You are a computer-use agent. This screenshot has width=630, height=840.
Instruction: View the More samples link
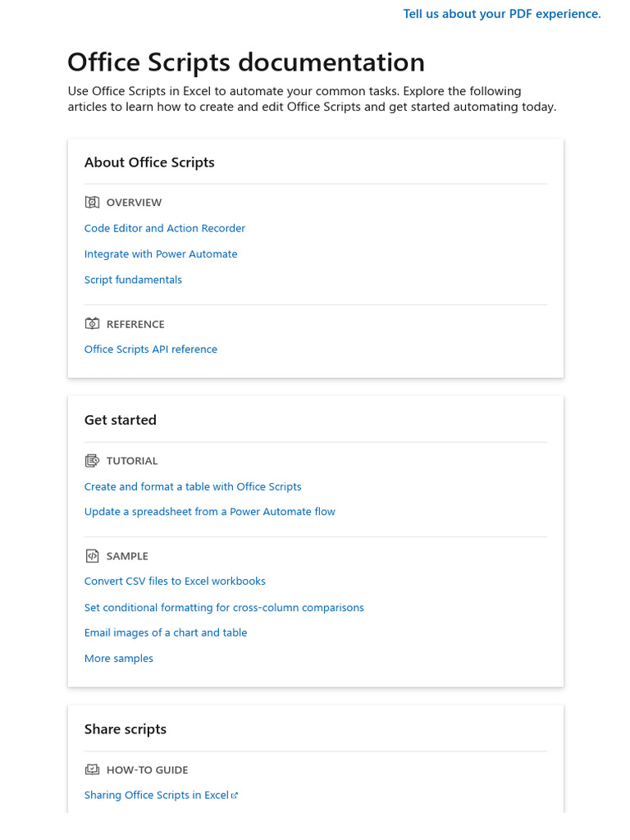[119, 659]
